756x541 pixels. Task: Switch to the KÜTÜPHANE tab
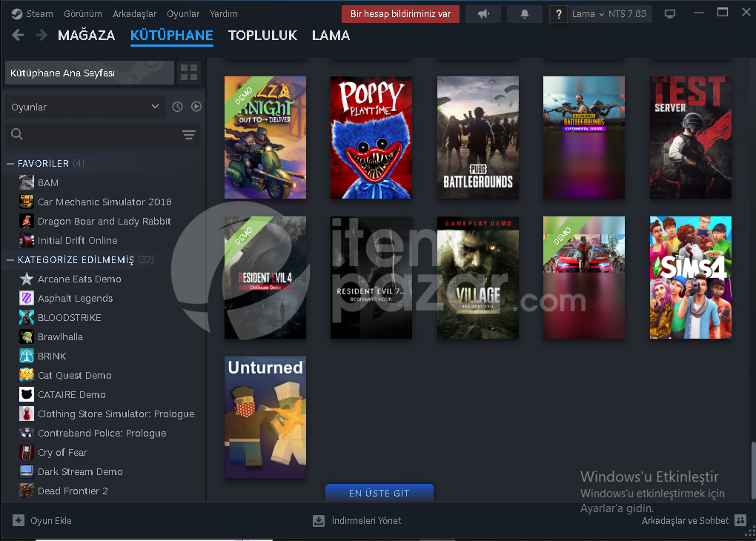(172, 35)
